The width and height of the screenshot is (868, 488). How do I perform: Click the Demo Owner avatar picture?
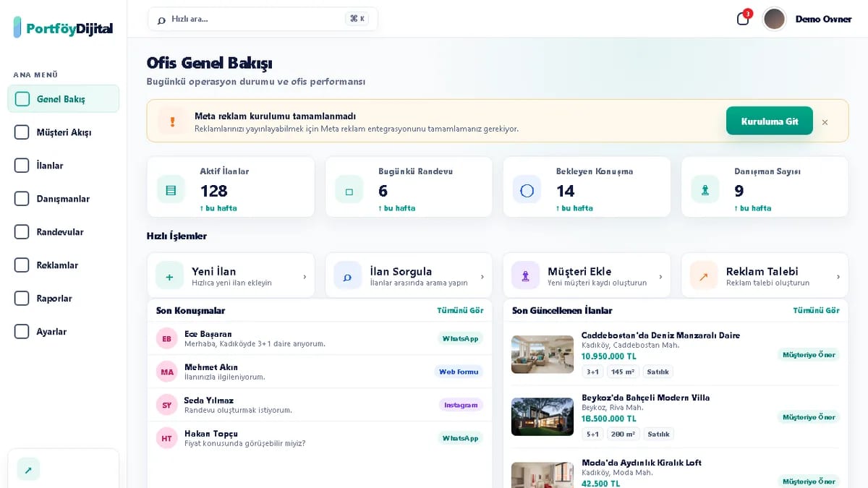click(774, 19)
